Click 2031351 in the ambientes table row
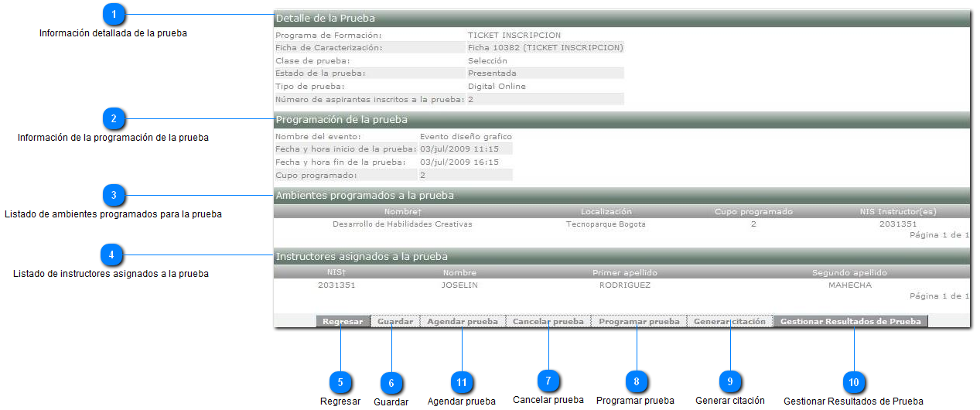This screenshot has width=980, height=410. click(x=898, y=224)
